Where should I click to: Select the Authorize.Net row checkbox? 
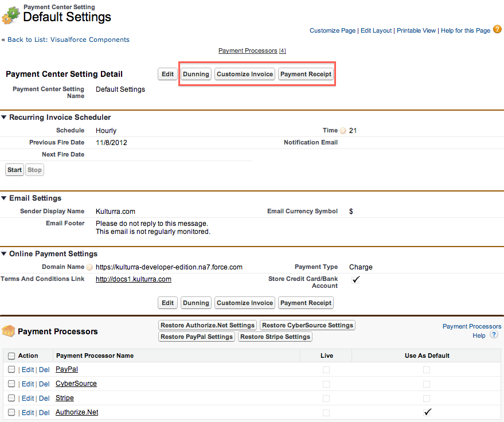(x=11, y=412)
